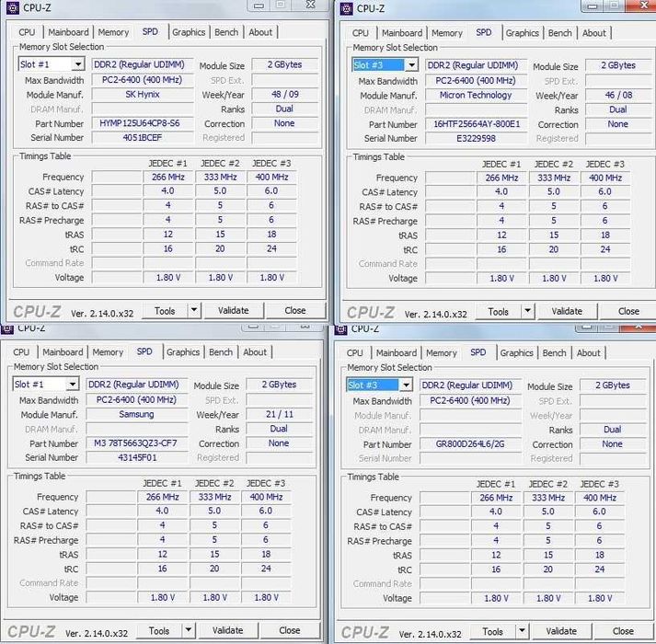Select the SPD tab in the GR800D264L6/2G window
This screenshot has height=644, width=656.
[x=478, y=352]
